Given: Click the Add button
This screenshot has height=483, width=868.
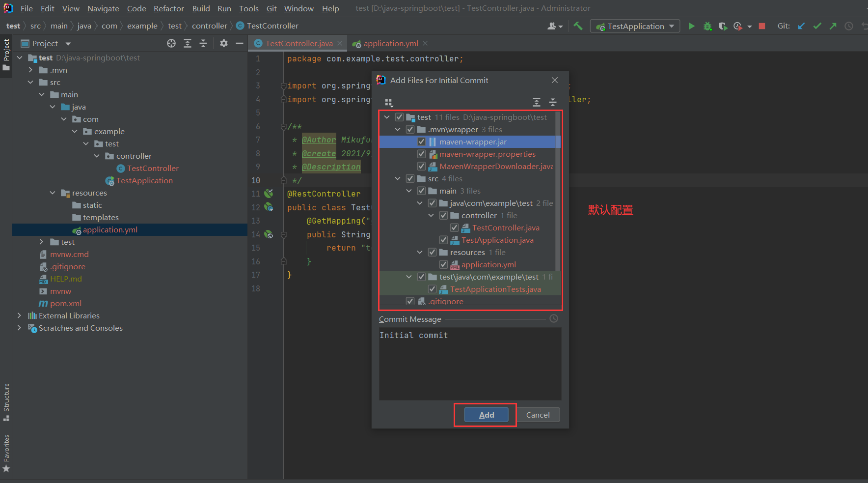Looking at the screenshot, I should click(x=486, y=415).
